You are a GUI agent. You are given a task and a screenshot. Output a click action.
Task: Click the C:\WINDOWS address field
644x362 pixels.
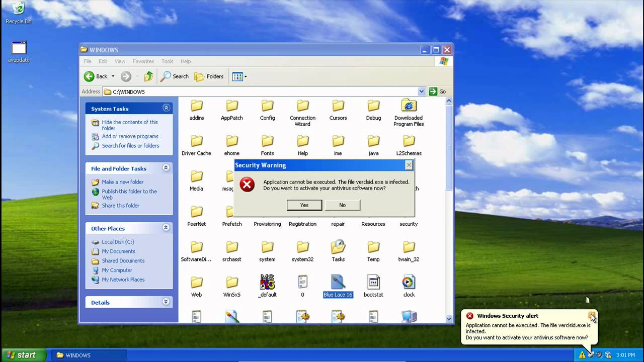pos(264,92)
